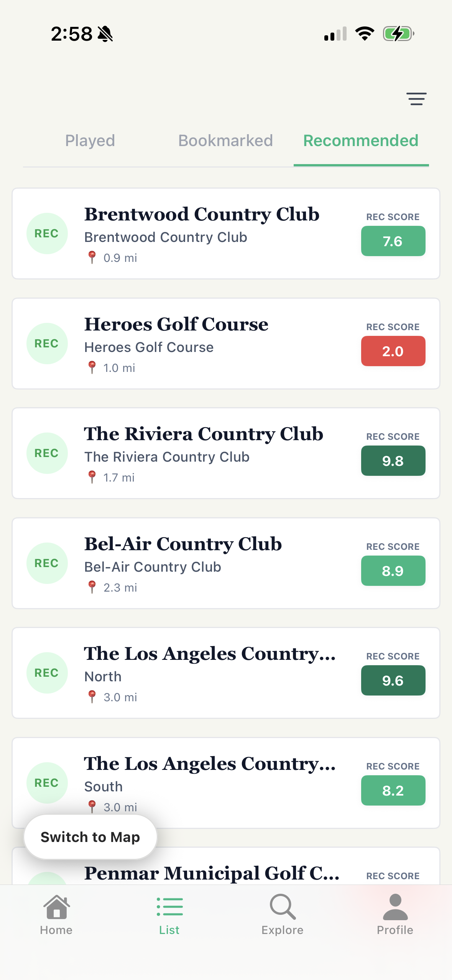Tap the REC badge beside Heroes Golf Course
This screenshot has height=980, width=452.
pos(47,344)
